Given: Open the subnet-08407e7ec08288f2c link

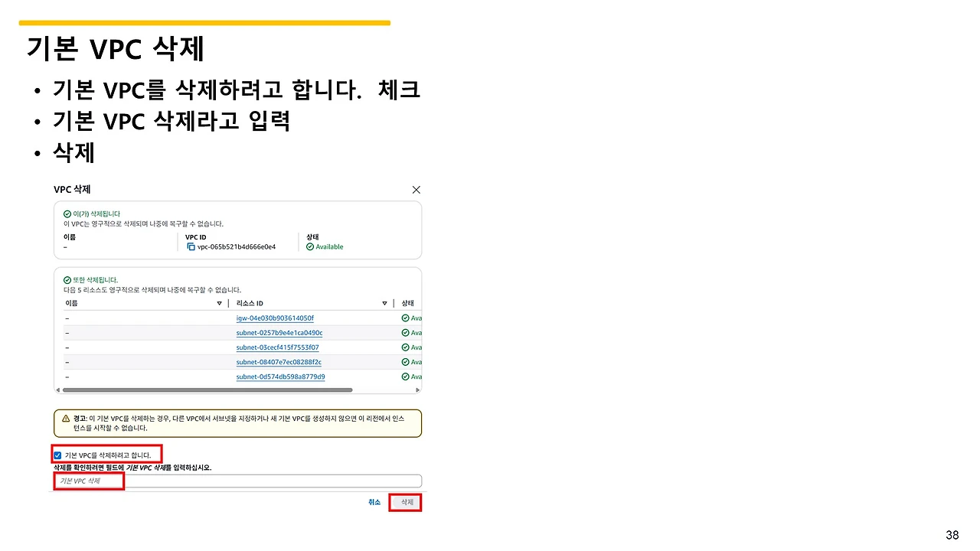Looking at the screenshot, I should tap(279, 361).
